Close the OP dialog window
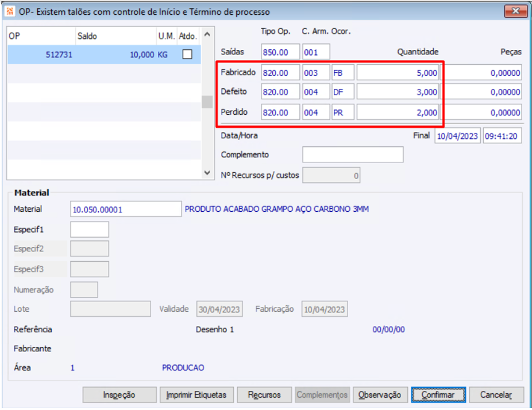This screenshot has height=410, width=532. 515,11
